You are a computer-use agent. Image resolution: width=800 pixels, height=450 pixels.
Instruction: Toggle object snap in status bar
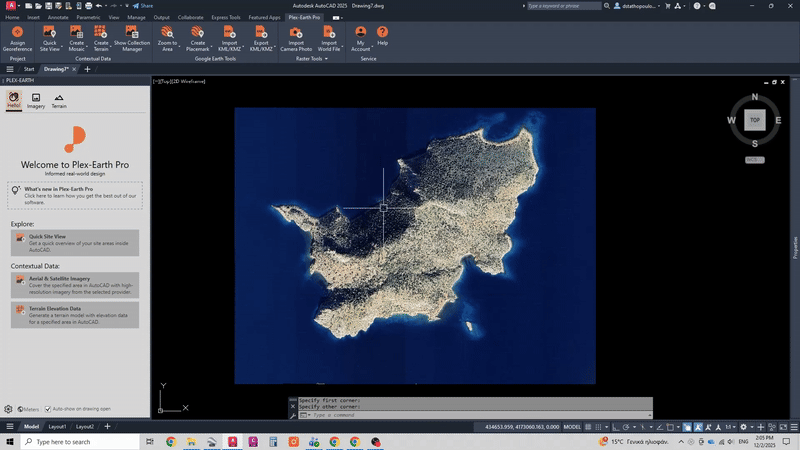coord(670,427)
